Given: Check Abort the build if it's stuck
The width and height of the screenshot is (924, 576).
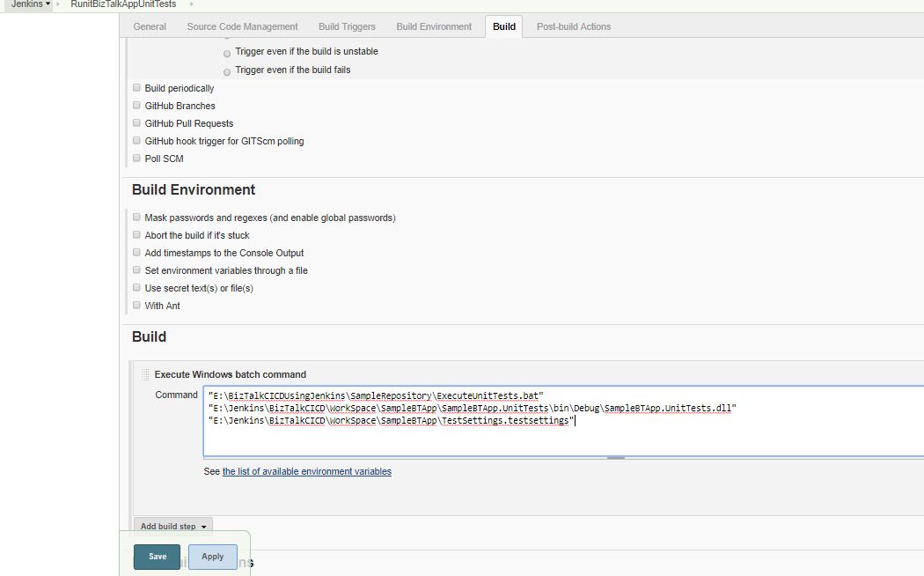Looking at the screenshot, I should (x=136, y=234).
